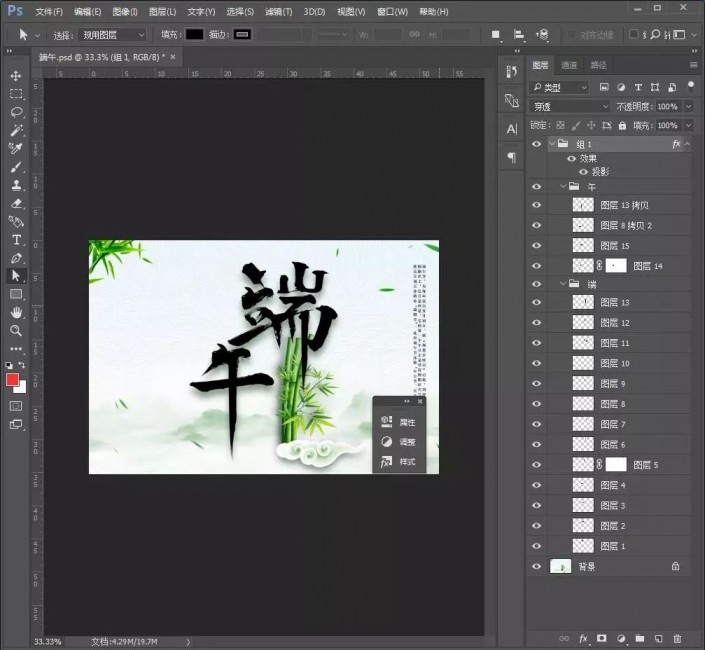Add a layer mask
This screenshot has width=705, height=650.
(601, 638)
